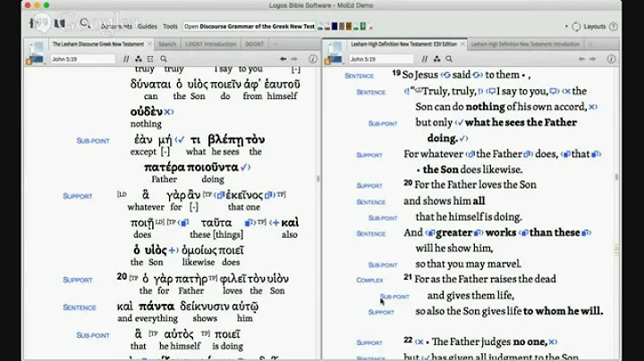Click the SUB-POINT label beside ἐὰν μή

pos(93,140)
